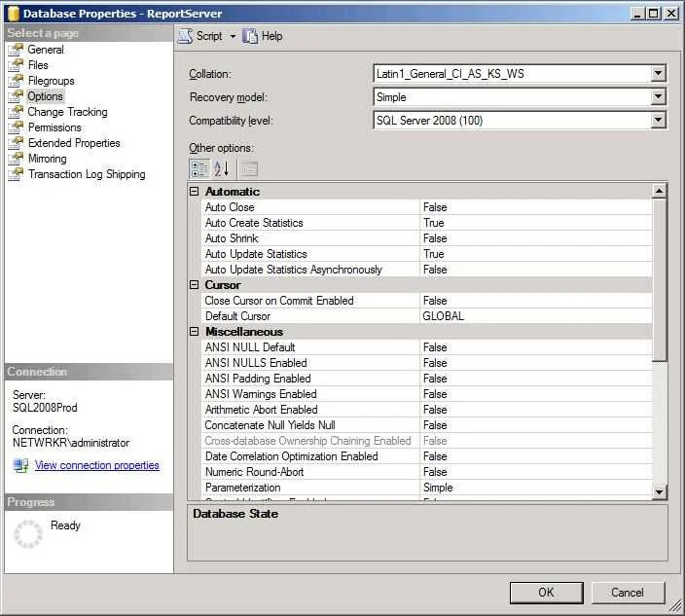Open Help from the toolbar icon

click(x=250, y=36)
